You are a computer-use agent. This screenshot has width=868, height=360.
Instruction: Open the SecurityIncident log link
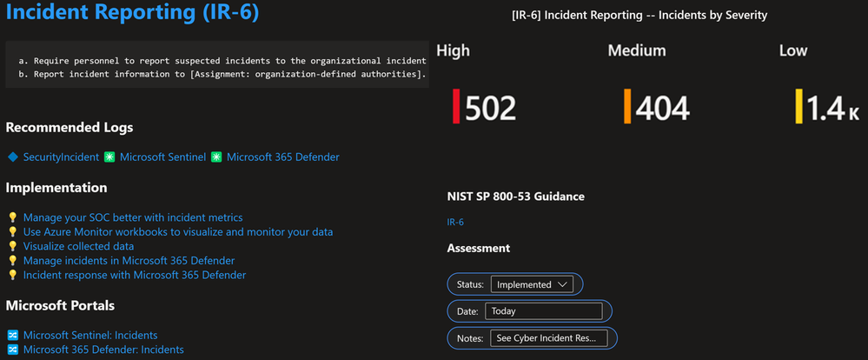click(x=61, y=157)
